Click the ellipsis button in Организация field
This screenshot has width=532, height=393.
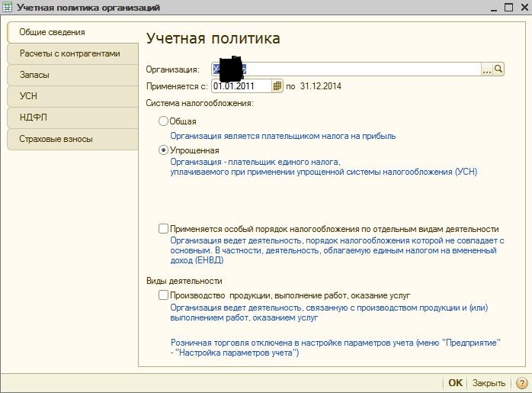487,69
